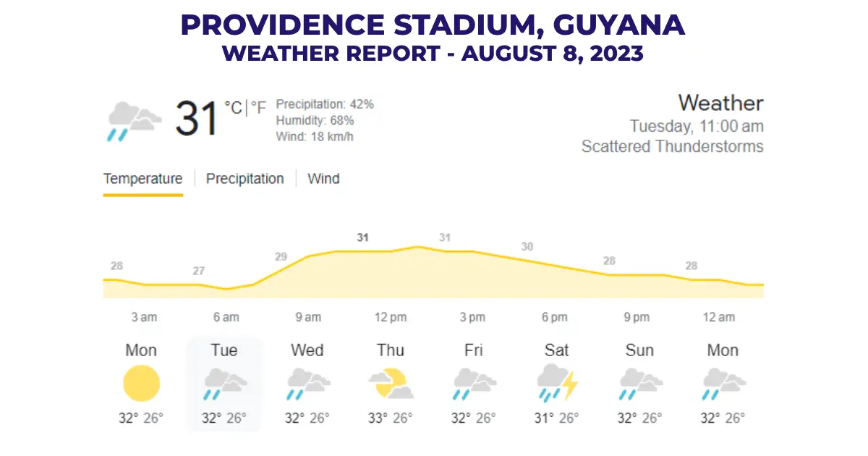Switch to the Wind tab

pos(323,178)
